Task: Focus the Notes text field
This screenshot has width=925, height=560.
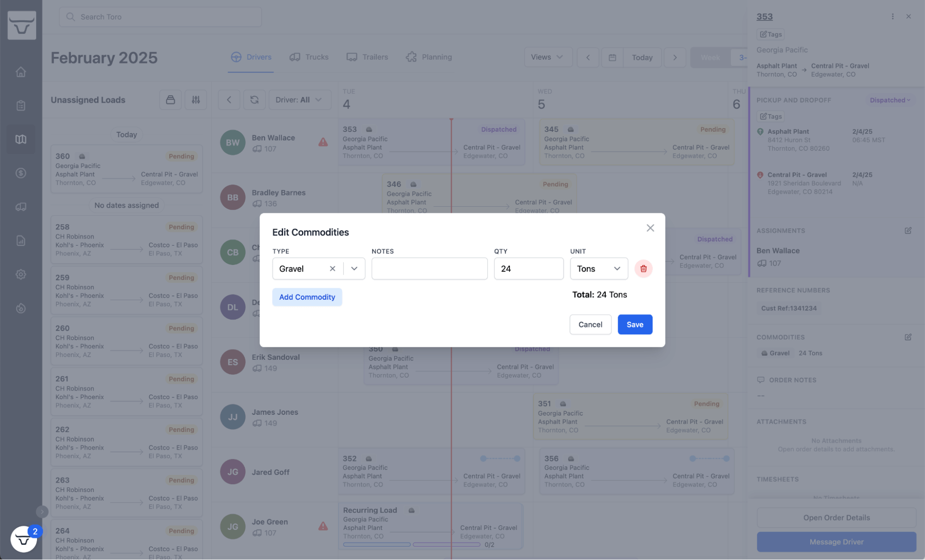Action: [x=429, y=269]
